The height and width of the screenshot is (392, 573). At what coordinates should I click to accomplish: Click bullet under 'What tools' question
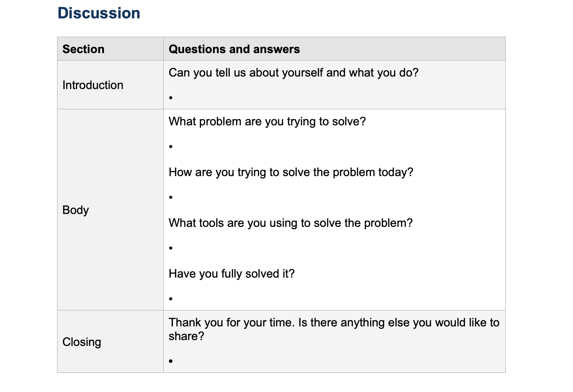click(171, 248)
